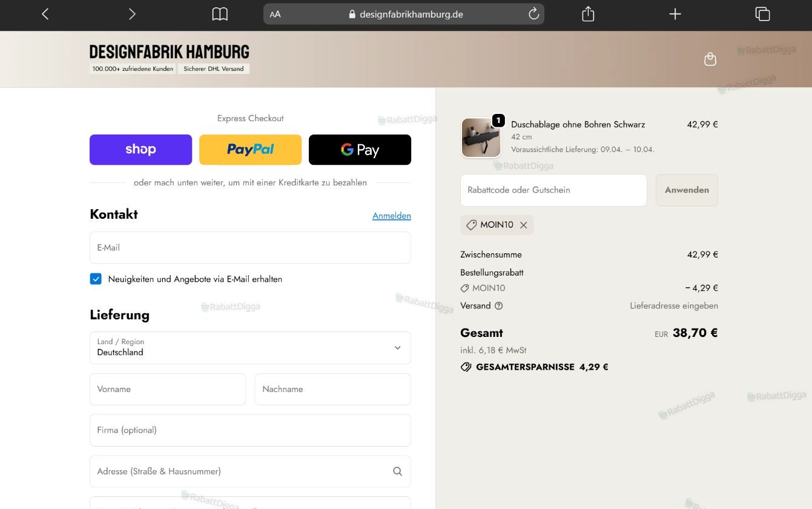
Task: Click the Lieferadresse eingeben shipping text
Action: click(x=674, y=306)
